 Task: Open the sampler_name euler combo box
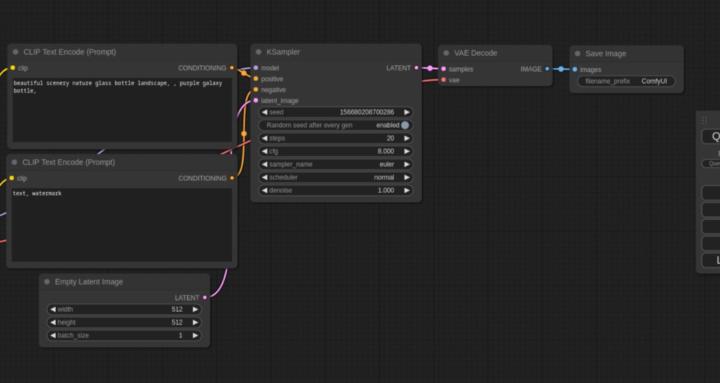(x=335, y=164)
